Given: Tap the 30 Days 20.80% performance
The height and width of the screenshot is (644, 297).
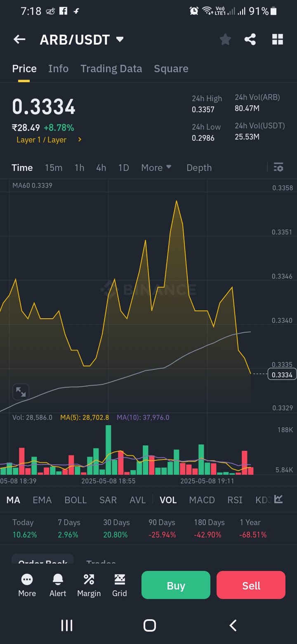Looking at the screenshot, I should click(x=116, y=528).
